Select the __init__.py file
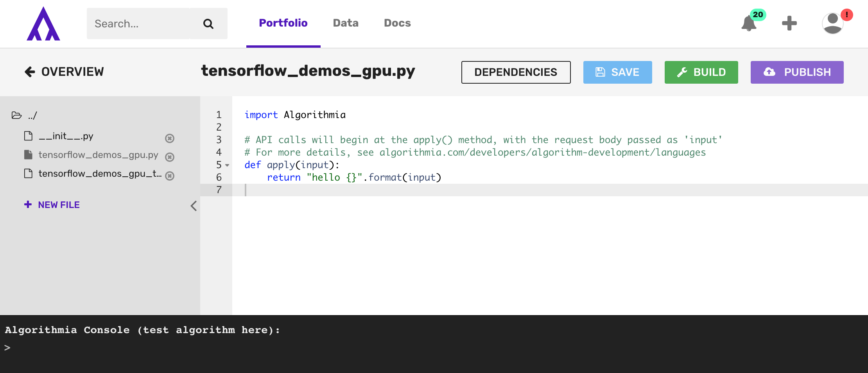868x373 pixels. click(x=66, y=136)
